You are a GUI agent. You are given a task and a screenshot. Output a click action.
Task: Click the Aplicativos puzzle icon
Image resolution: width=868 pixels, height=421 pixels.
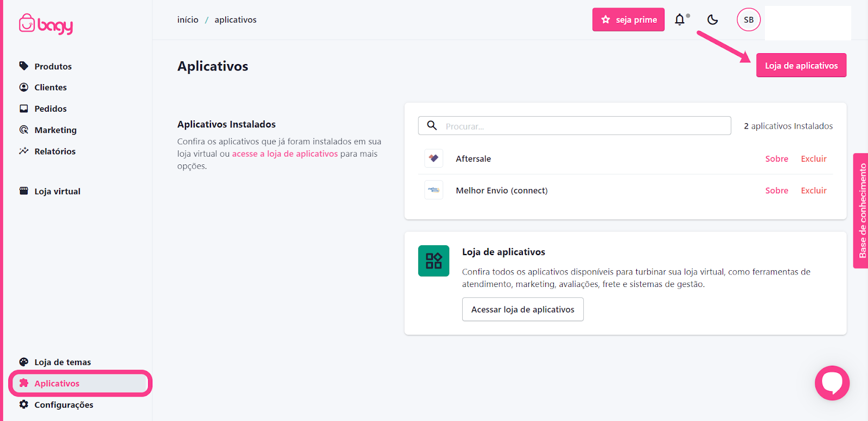[24, 383]
